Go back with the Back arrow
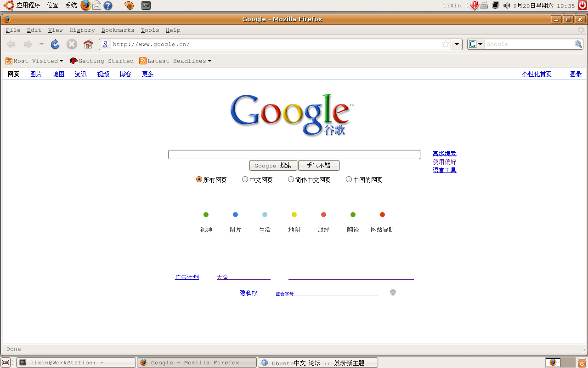This screenshot has width=588, height=368. point(11,44)
